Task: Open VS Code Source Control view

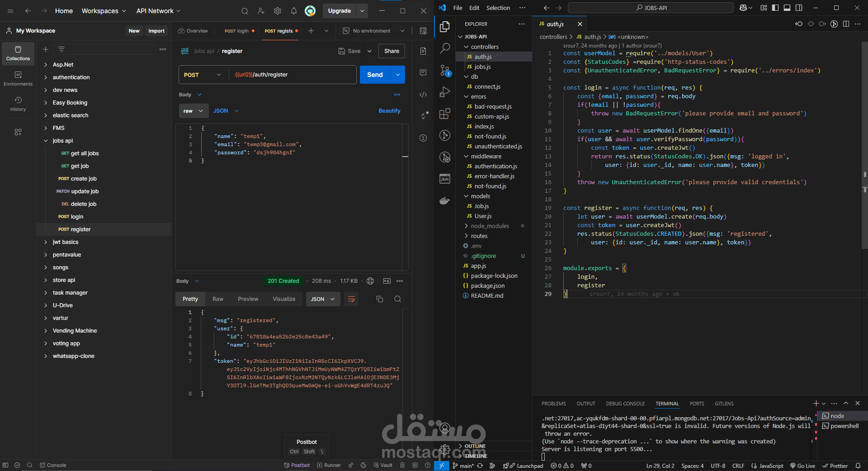Action: click(x=445, y=70)
